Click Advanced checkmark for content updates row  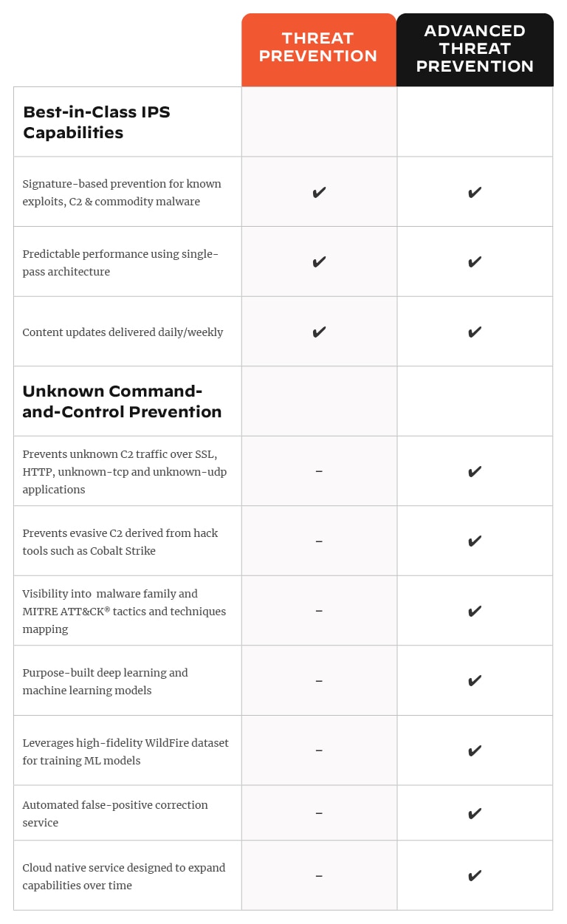[x=475, y=332]
